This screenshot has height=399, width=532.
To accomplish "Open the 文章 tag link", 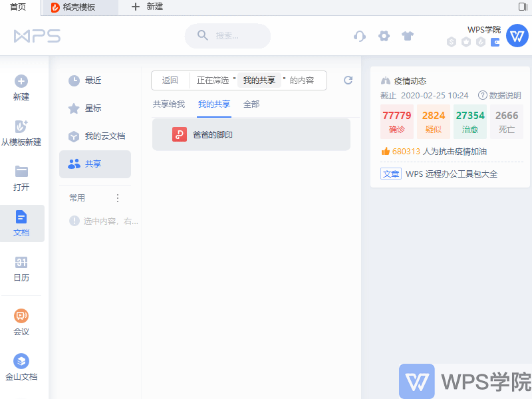I will pyautogui.click(x=391, y=174).
